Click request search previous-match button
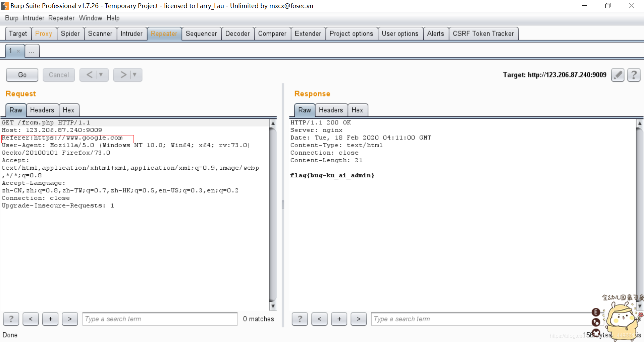644x342 pixels. tap(31, 319)
